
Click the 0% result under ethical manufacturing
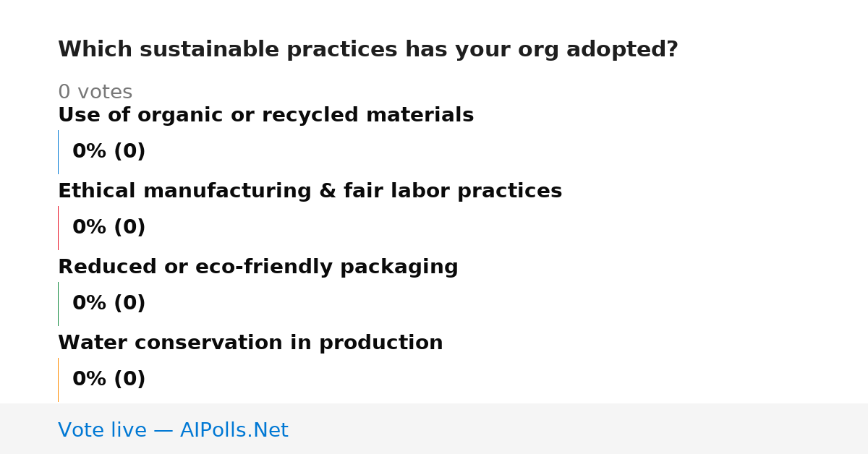pyautogui.click(x=89, y=228)
